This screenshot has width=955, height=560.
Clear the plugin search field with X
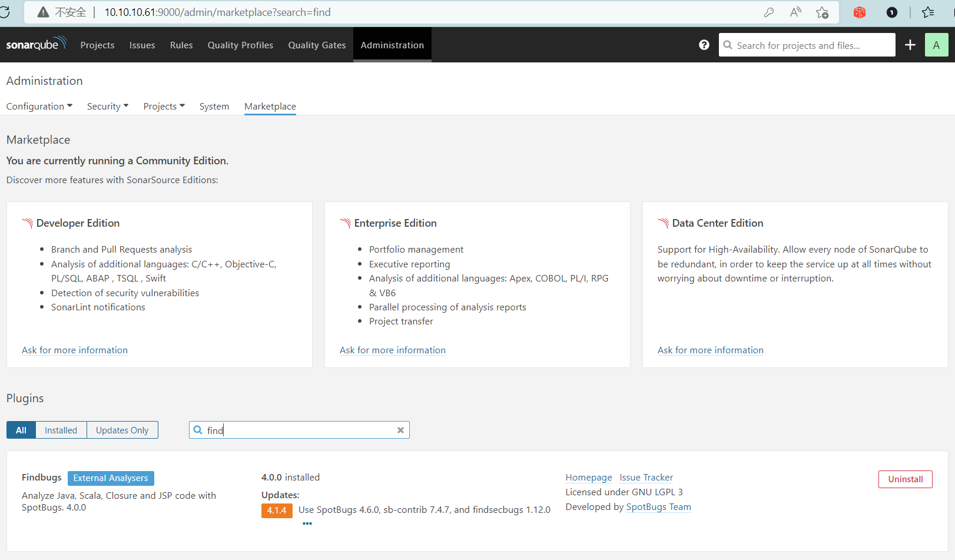tap(400, 430)
